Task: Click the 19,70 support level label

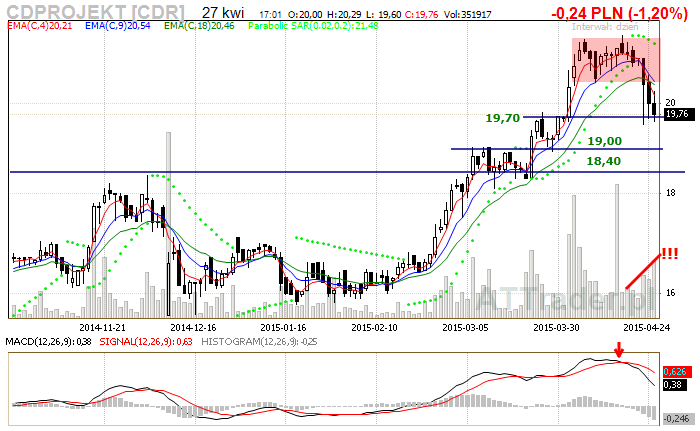Action: coord(503,118)
